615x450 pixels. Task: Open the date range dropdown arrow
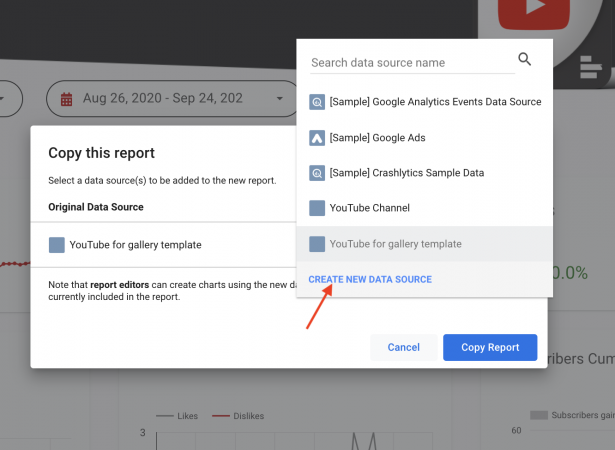click(x=280, y=98)
